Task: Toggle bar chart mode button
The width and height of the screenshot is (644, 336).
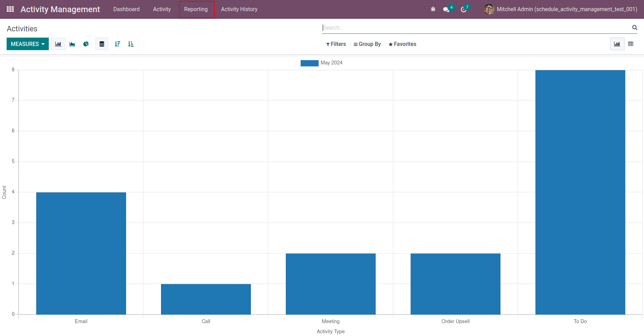Action: (58, 44)
